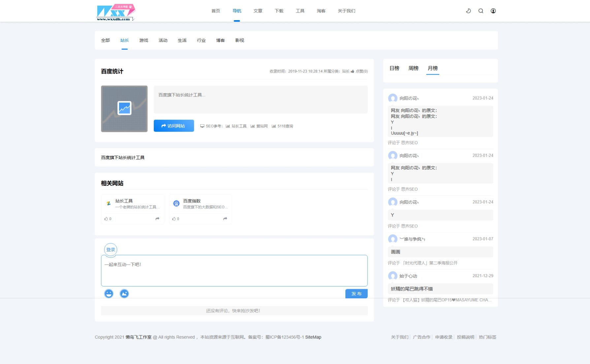Screen dimensions: 590x364
Task: Select the 游戏 category tab
Action: [x=144, y=40]
